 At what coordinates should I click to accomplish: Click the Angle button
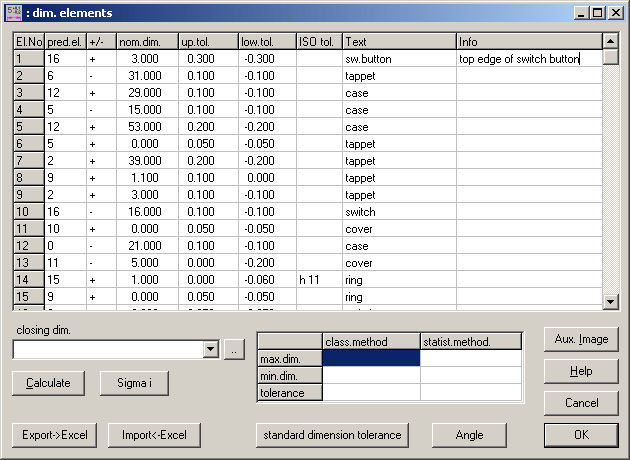469,435
